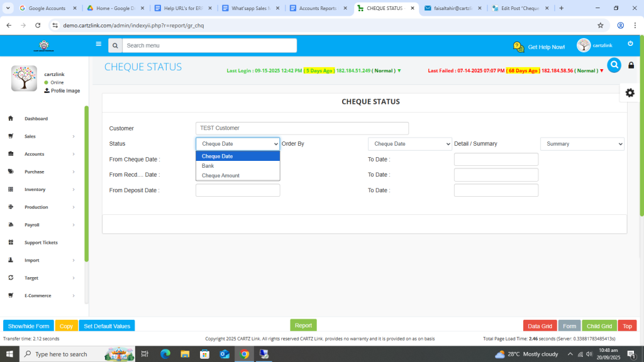The width and height of the screenshot is (644, 362).
Task: Choose Cheque Amount from dropdown list
Action: pos(220,175)
